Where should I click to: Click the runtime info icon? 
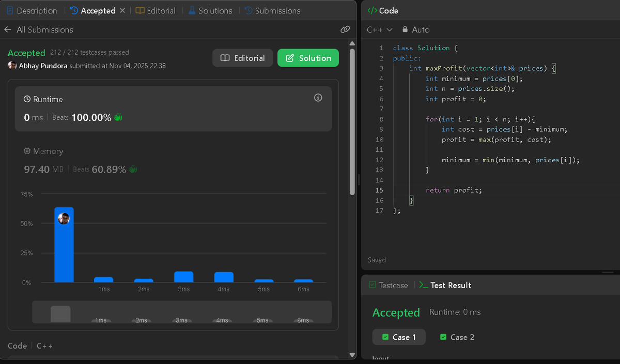318,98
